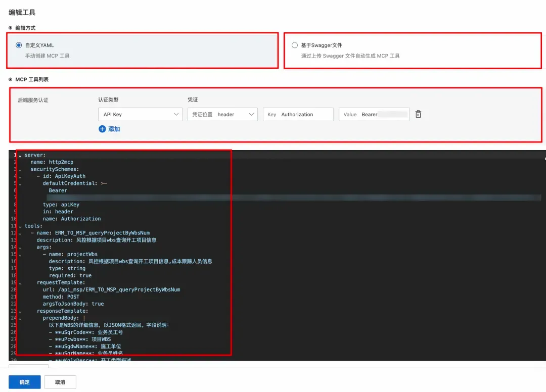This screenshot has height=392, width=546.
Task: Collapse the '- name: projectWbs' fold arrow
Action: (x=20, y=255)
